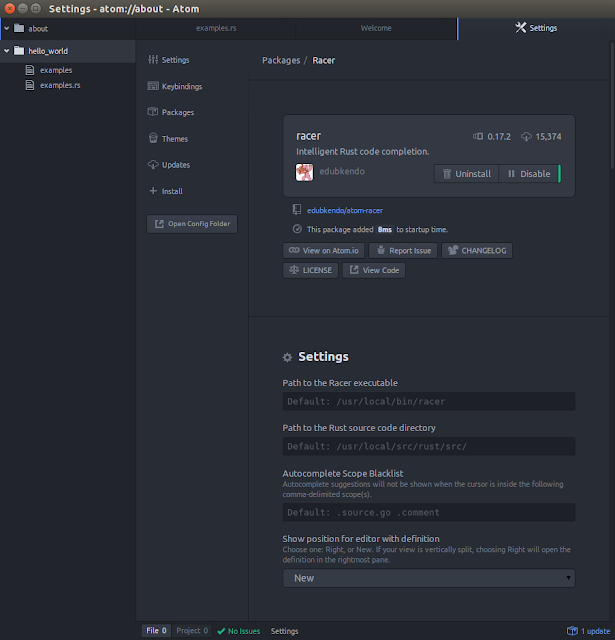Click the View Code button
This screenshot has width=615, height=640.
pyautogui.click(x=374, y=270)
